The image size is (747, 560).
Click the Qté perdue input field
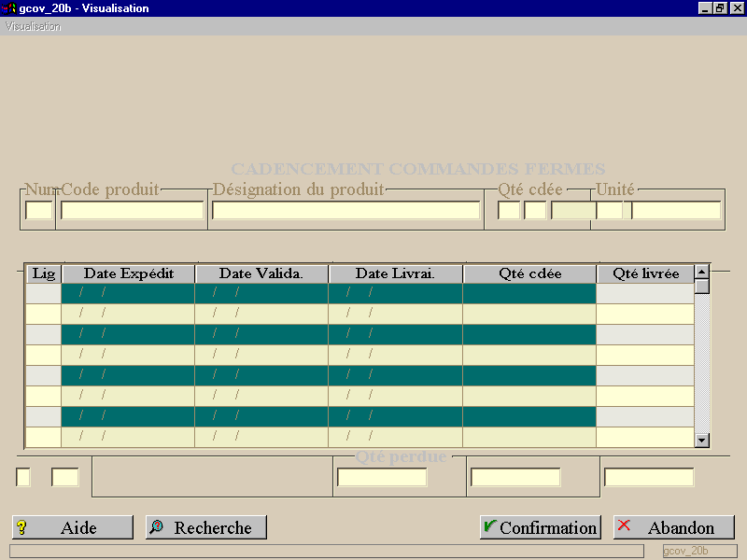[x=382, y=477]
